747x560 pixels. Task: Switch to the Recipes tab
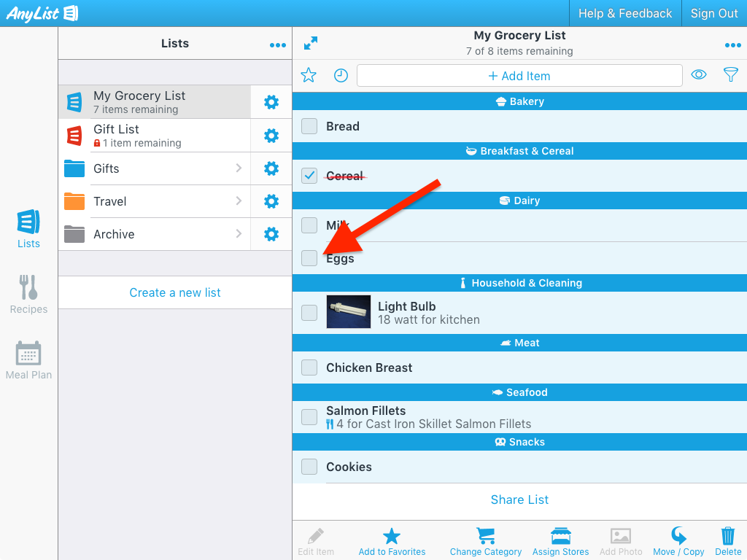(x=28, y=294)
